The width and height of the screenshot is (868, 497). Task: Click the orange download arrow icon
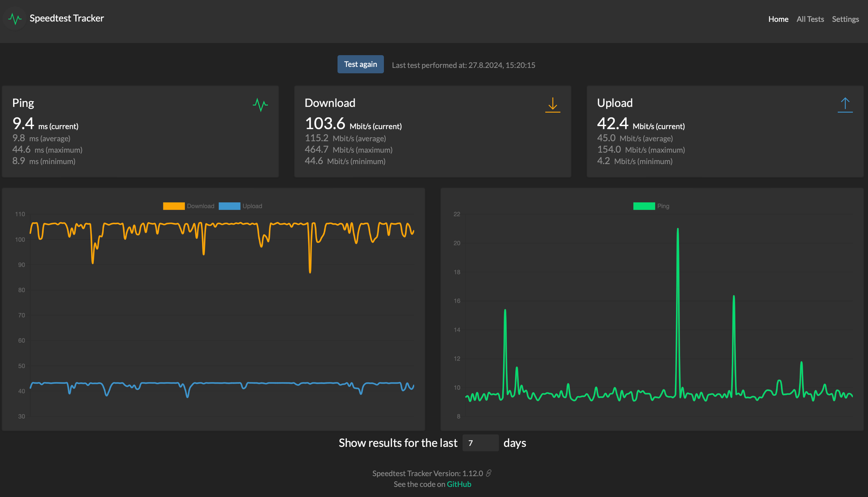coord(552,105)
